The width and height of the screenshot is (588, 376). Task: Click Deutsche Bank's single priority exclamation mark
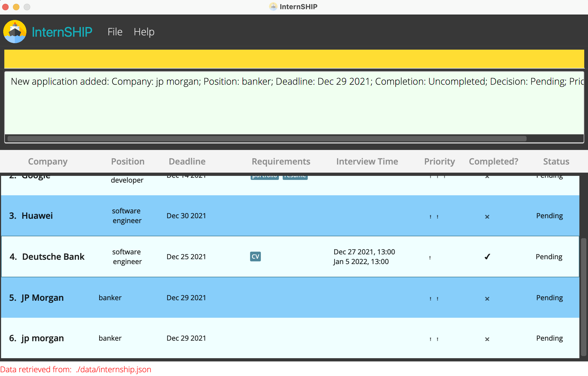(x=430, y=258)
